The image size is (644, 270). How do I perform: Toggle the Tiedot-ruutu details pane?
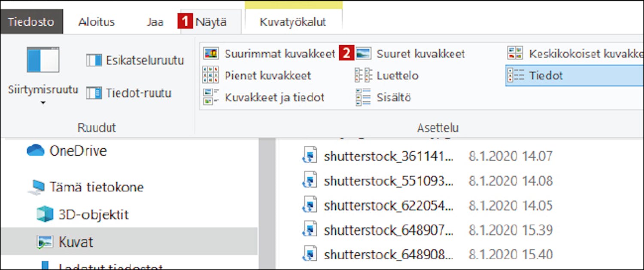129,93
